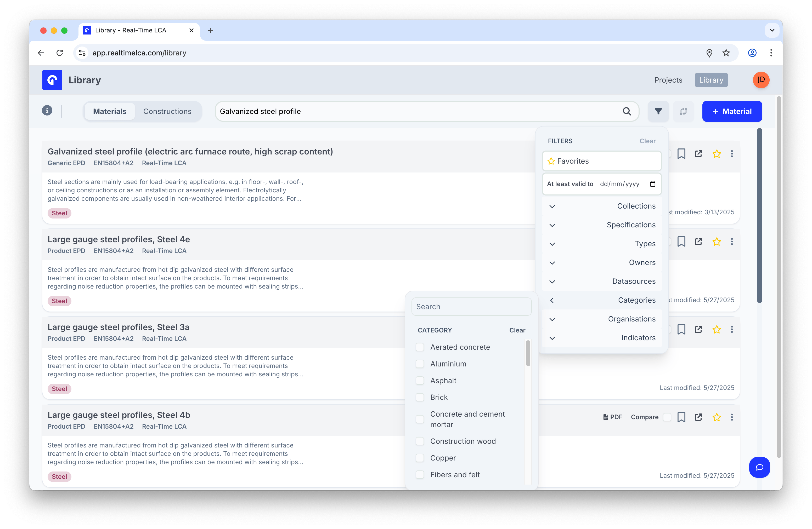The image size is (812, 529).
Task: Open the date picker calendar icon
Action: 653,184
